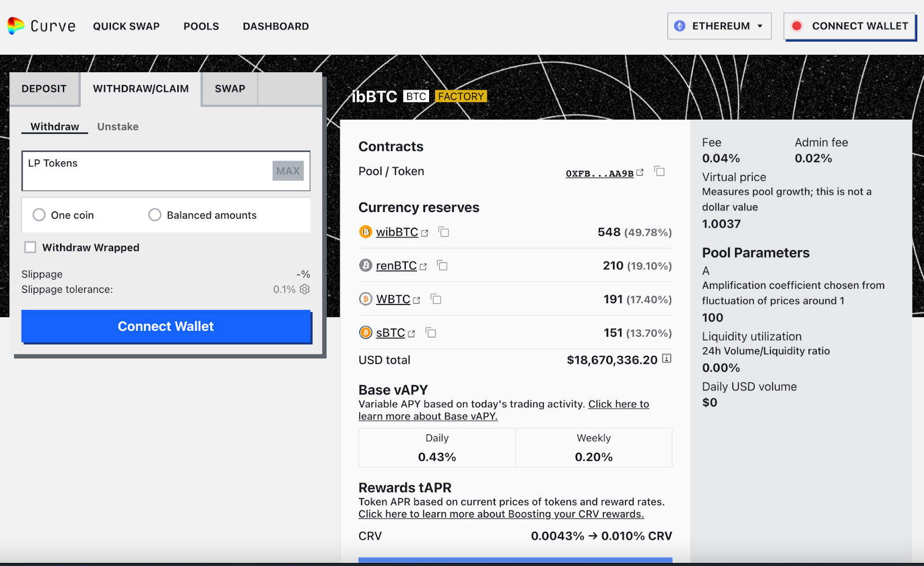This screenshot has width=924, height=566.
Task: Open the learn more about Base vAPY link
Action: (504, 410)
